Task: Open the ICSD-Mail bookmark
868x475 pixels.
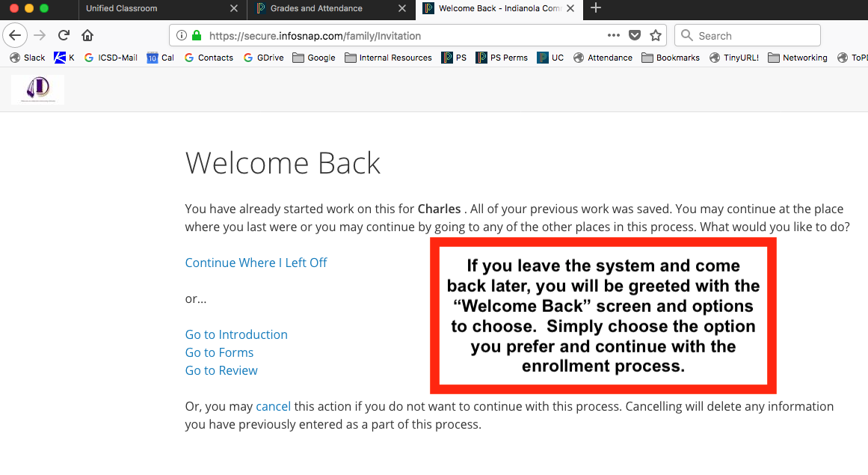Action: [111, 58]
